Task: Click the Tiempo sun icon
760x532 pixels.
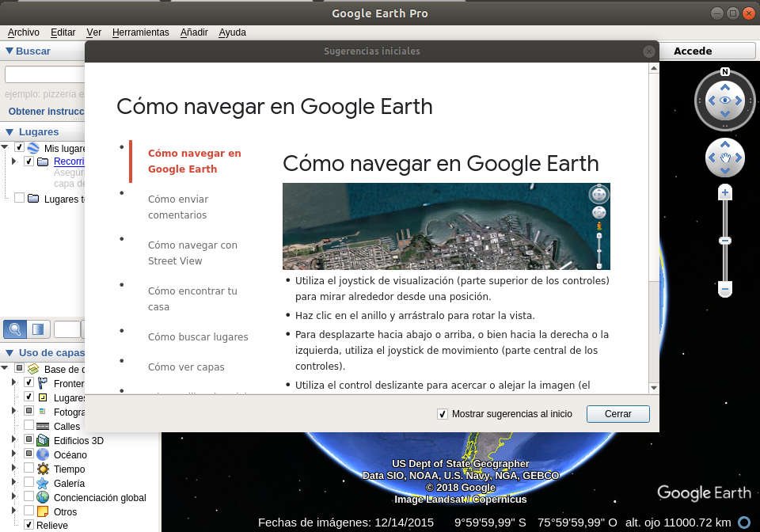Action: click(43, 469)
